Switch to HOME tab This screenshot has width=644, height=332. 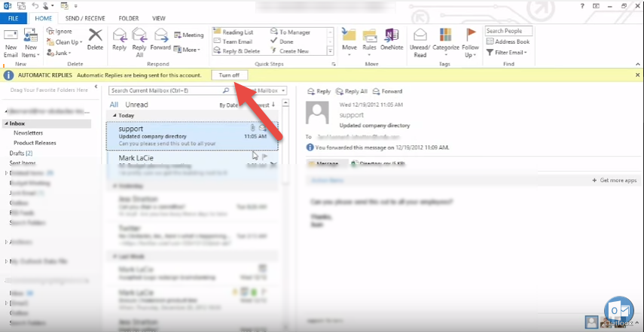point(44,19)
